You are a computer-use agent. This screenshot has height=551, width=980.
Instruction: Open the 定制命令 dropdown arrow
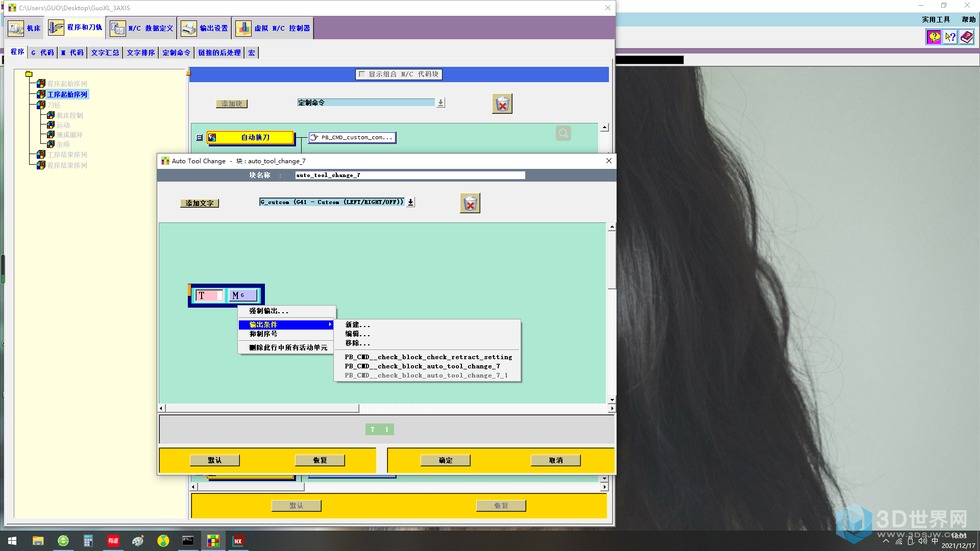[440, 103]
